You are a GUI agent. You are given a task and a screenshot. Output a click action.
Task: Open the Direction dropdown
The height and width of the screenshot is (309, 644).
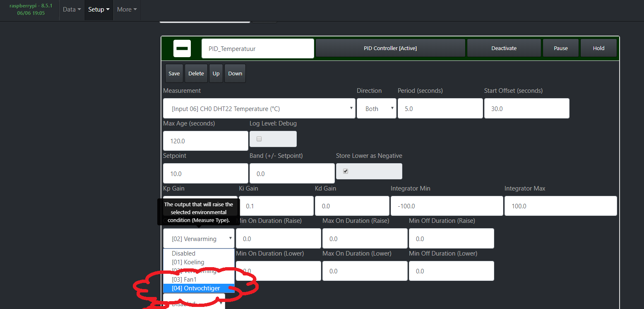point(377,109)
